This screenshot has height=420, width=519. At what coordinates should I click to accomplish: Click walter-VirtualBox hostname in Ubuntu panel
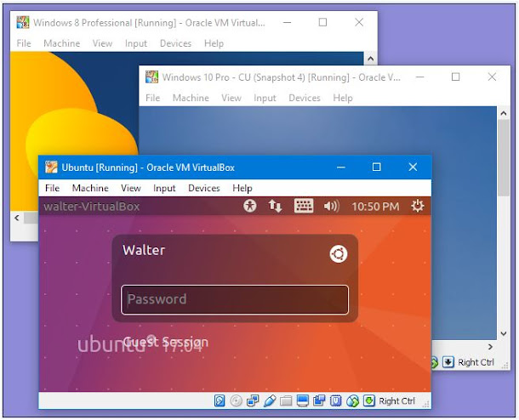point(92,207)
